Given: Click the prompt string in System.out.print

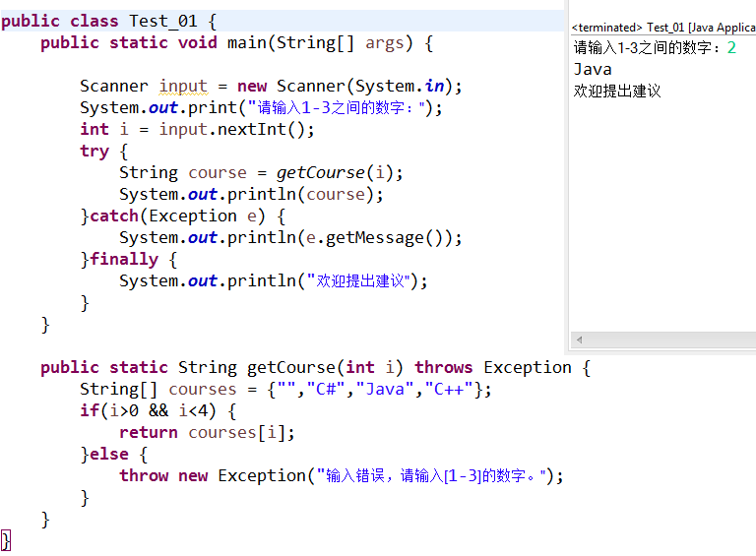Looking at the screenshot, I should point(337,107).
